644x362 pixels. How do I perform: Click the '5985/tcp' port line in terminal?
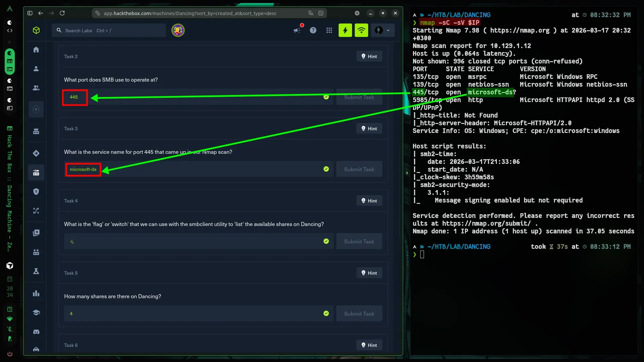(523, 100)
